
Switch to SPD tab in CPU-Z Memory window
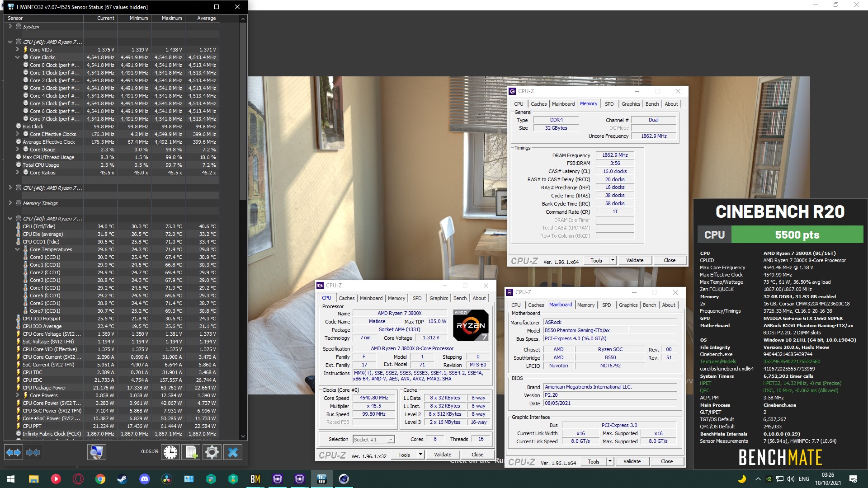pyautogui.click(x=609, y=104)
